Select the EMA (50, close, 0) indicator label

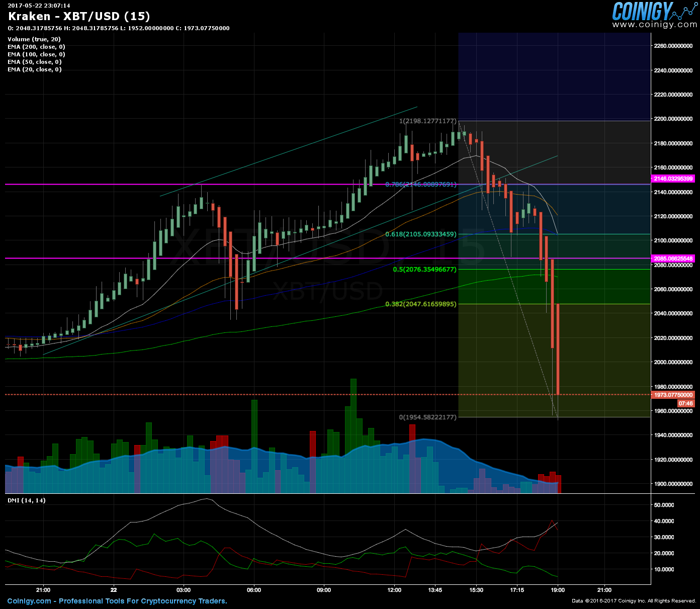[x=33, y=62]
